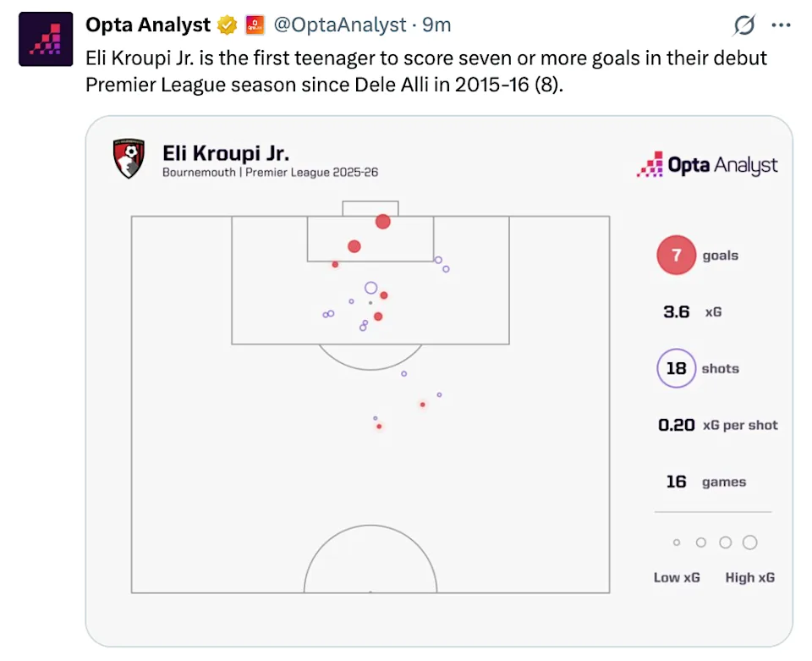
Task: Click the red 7 goals circle
Action: (x=676, y=256)
